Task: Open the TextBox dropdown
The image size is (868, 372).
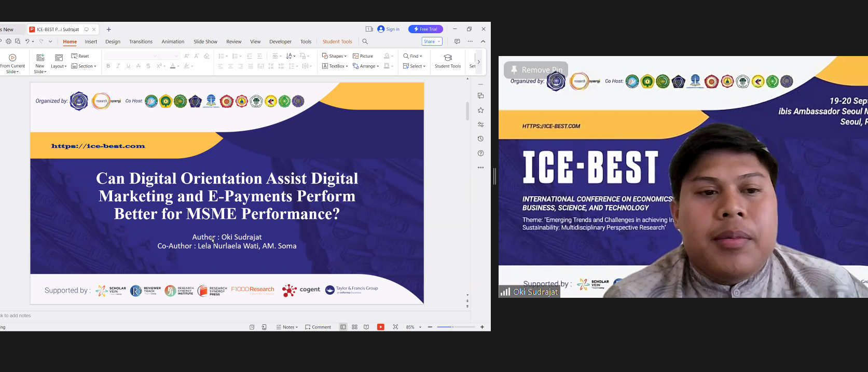Action: point(335,66)
